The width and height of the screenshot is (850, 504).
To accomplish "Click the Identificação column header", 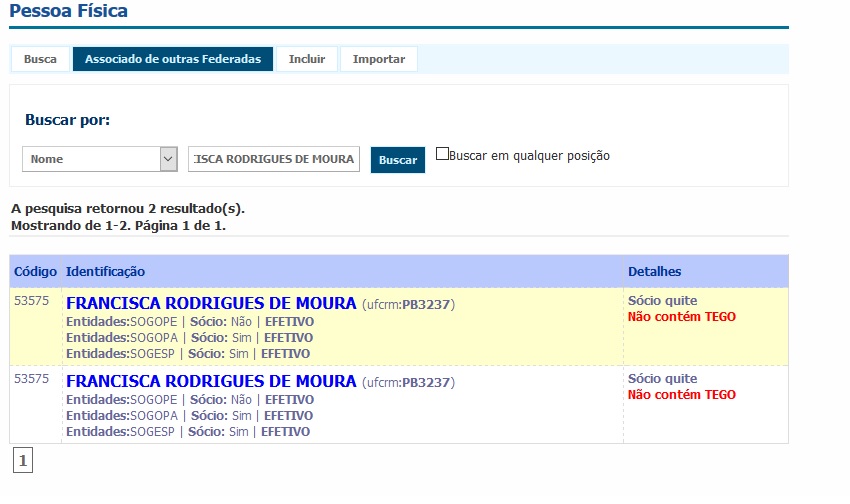I will point(105,272).
